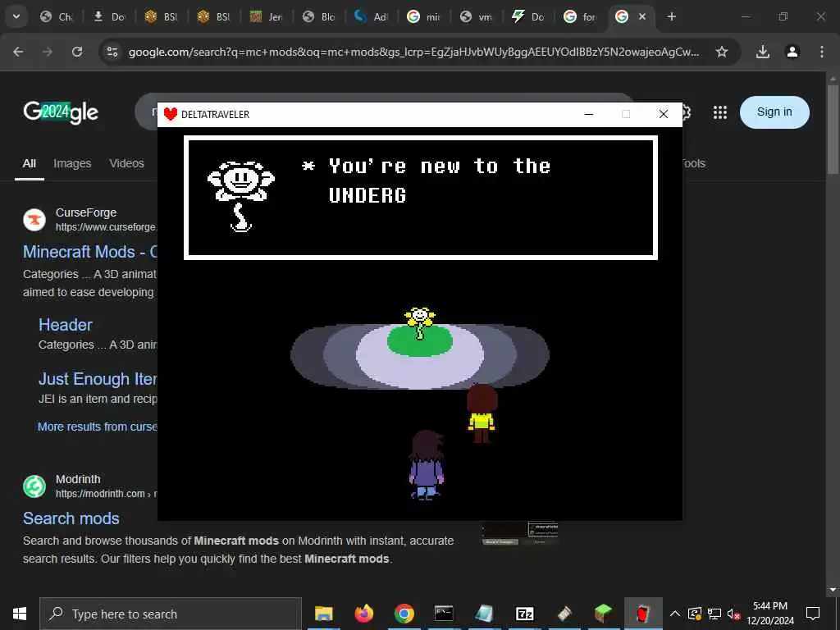Switch to the 'Ch' browser tab
The height and width of the screenshot is (630, 840).
57,16
